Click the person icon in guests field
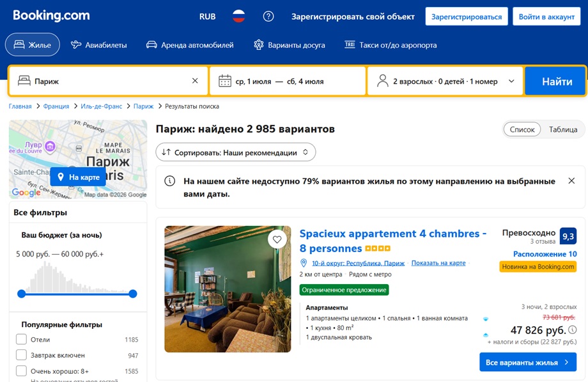 click(x=382, y=81)
